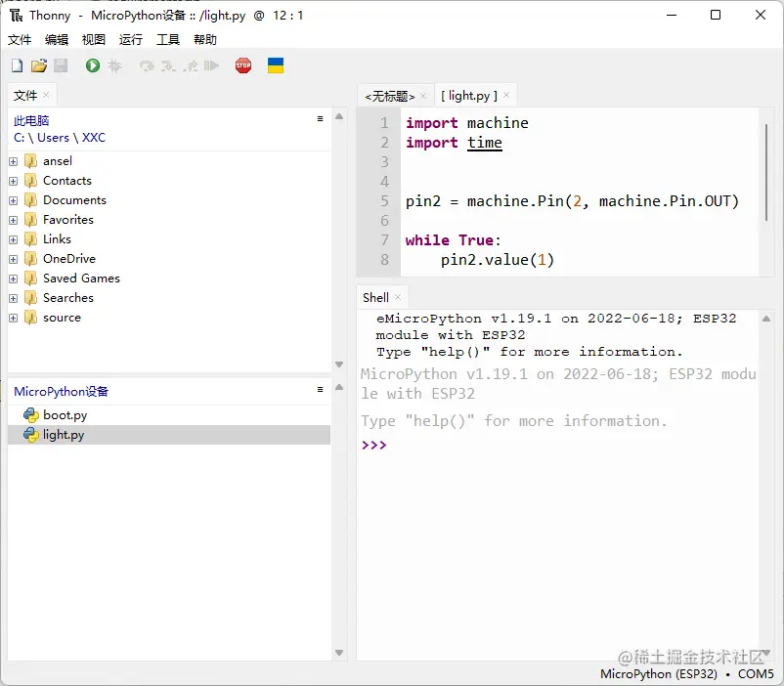The height and width of the screenshot is (686, 784).
Task: Click the ansel folder icon
Action: coord(30,161)
